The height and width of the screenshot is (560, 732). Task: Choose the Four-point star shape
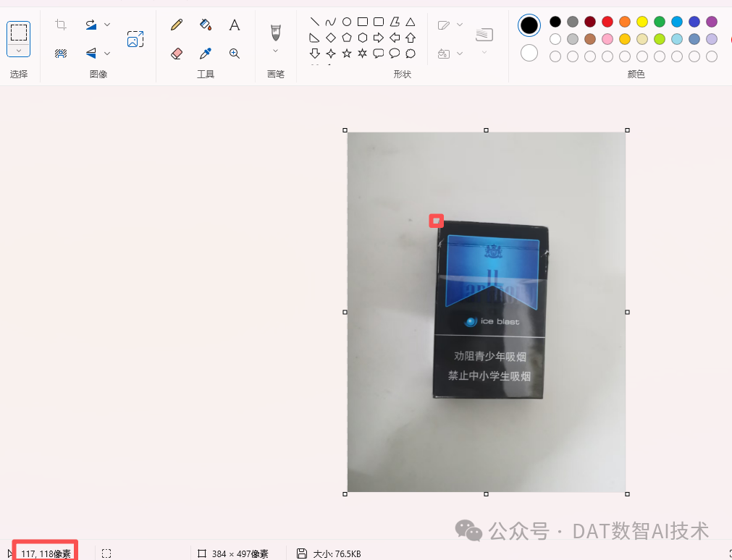[330, 54]
